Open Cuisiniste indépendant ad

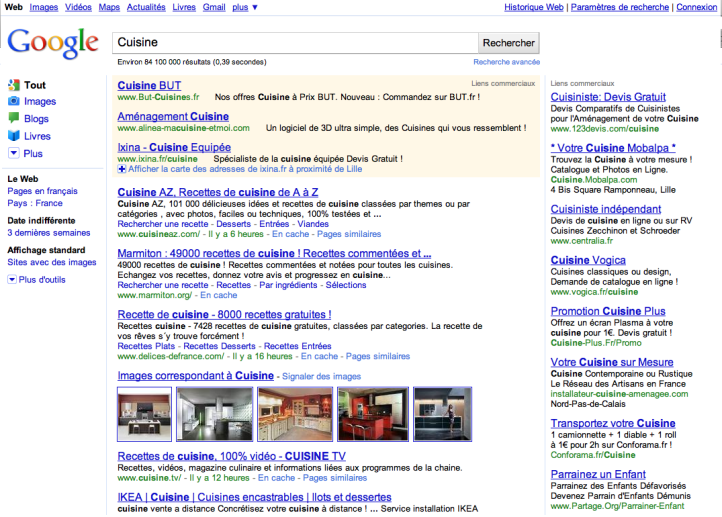tap(606, 209)
